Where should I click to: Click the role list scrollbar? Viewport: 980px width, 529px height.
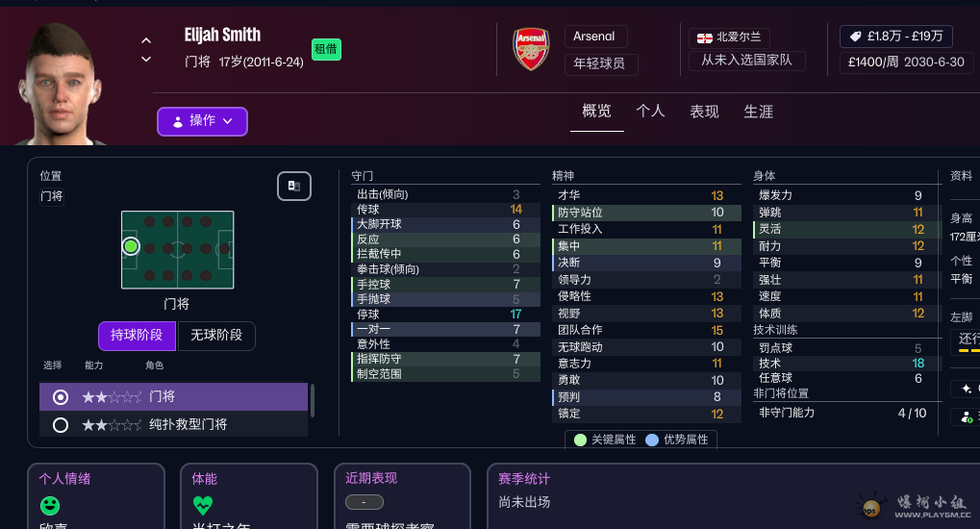pos(312,400)
